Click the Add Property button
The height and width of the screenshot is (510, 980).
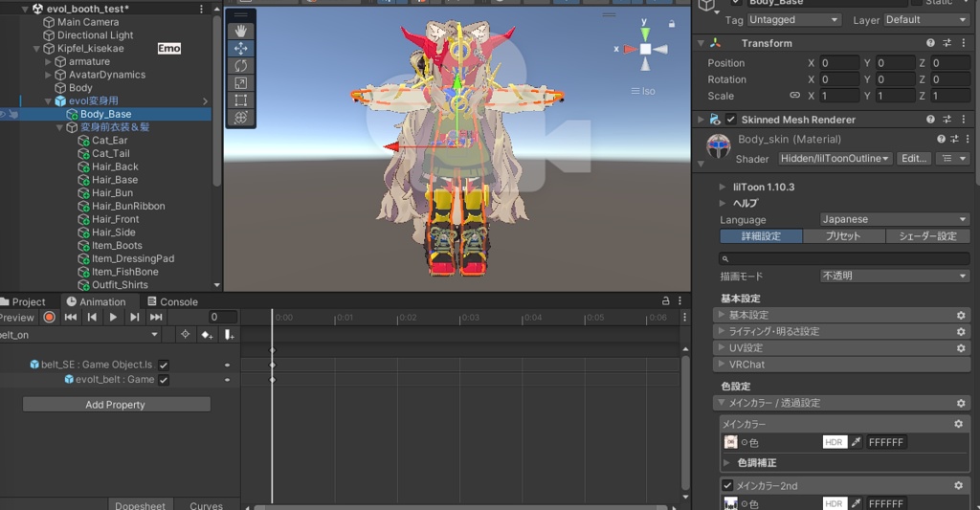[116, 405]
